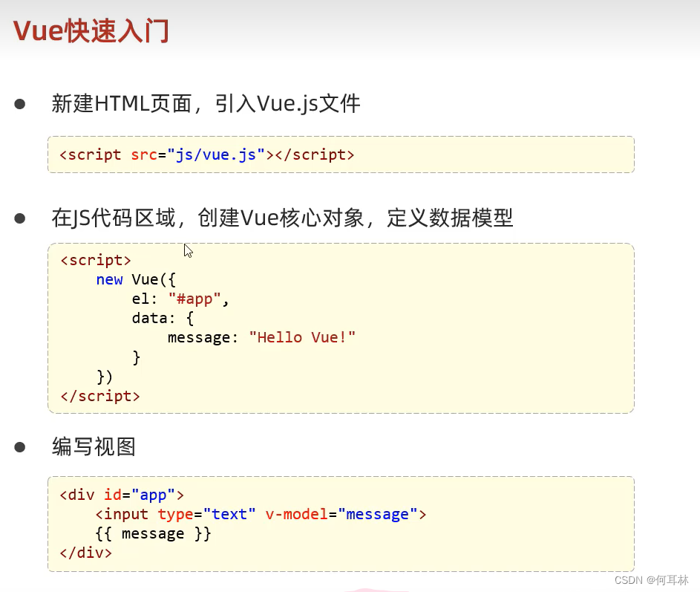Image resolution: width=700 pixels, height=592 pixels.
Task: Click the '新建HTML页面，引入Vue.js文件' heading
Action: 204,103
